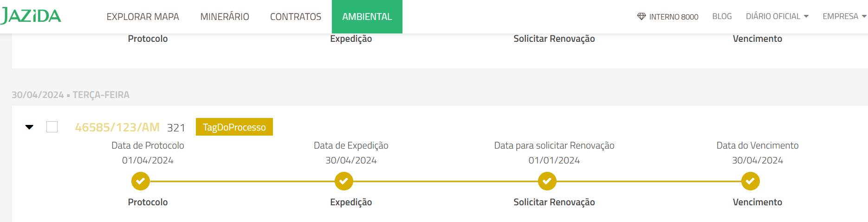
Task: Select the Ambiental tab
Action: click(x=367, y=17)
